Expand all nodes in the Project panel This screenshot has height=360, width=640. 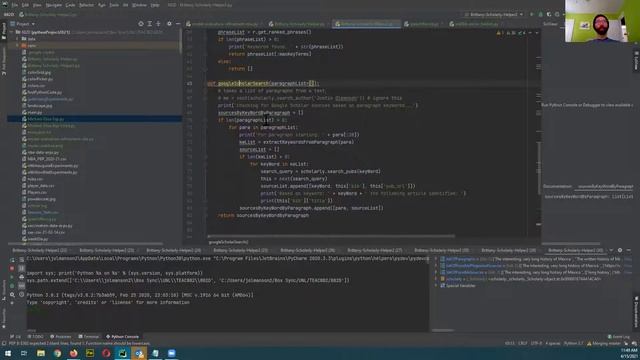coord(150,24)
